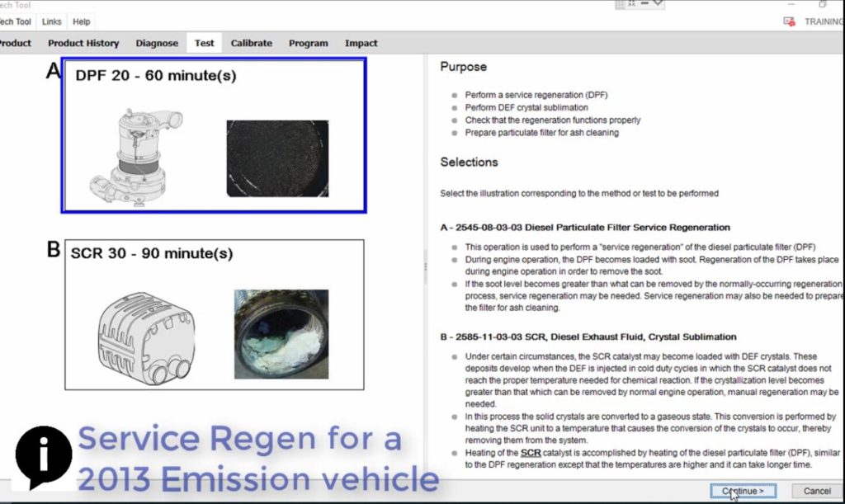Screen dimensions: 845x504
Task: Switch to the Diagnose tab
Action: click(157, 42)
